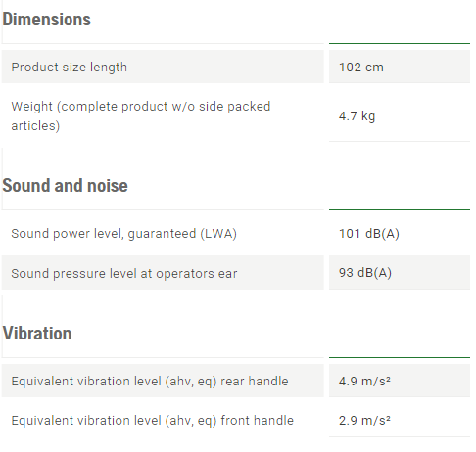Select Sound pressure level at operators ear
The height and width of the screenshot is (452, 476).
[x=124, y=273]
